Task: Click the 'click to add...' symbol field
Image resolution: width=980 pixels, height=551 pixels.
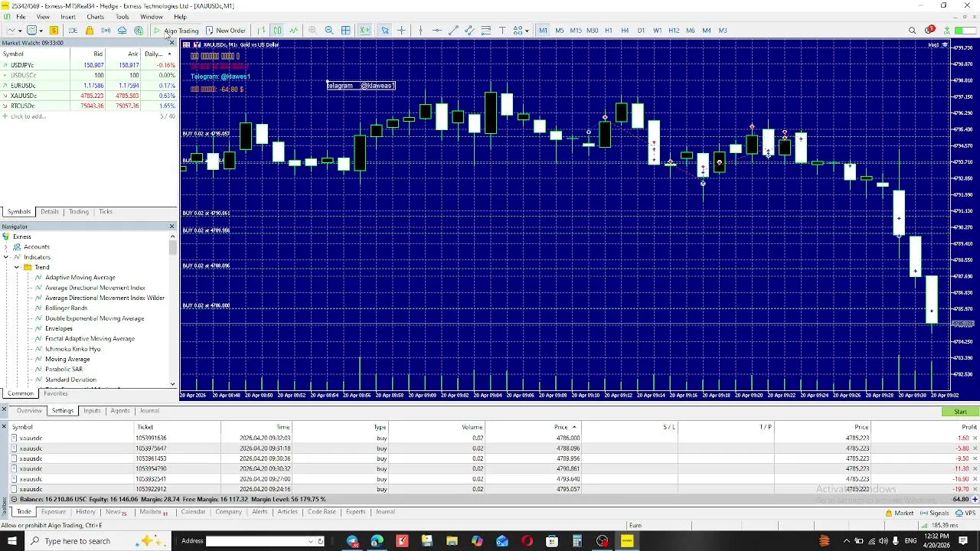Action: (28, 116)
